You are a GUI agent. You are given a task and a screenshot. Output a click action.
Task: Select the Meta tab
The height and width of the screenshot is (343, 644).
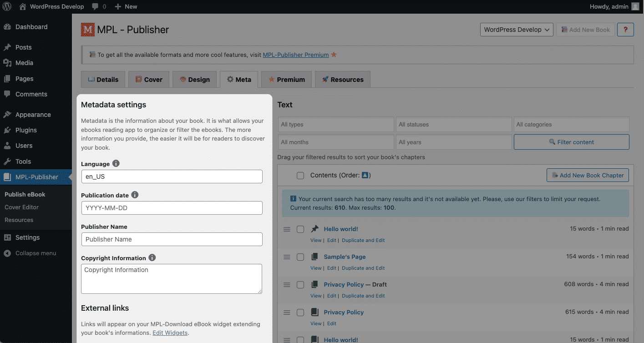239,79
